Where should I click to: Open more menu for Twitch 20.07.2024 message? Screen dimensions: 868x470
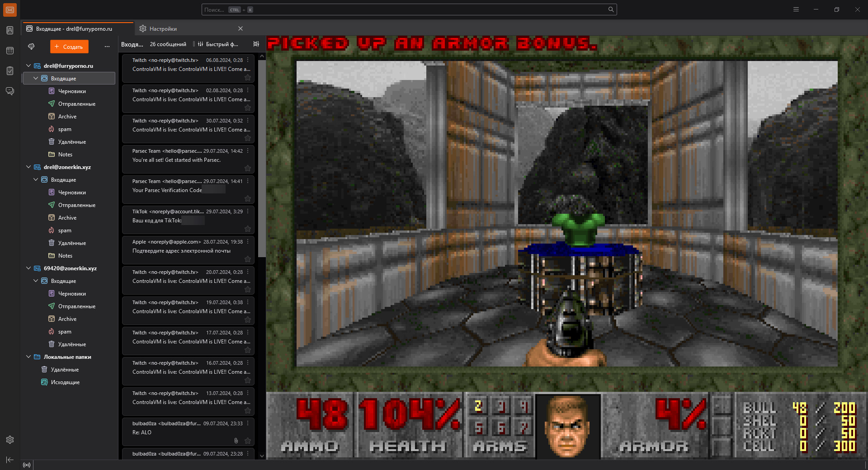click(248, 272)
